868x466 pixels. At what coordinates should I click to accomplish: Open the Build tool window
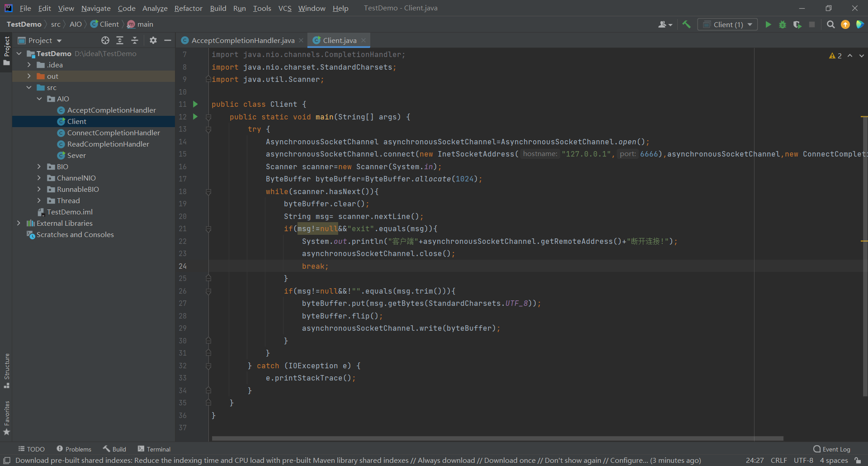(x=114, y=449)
